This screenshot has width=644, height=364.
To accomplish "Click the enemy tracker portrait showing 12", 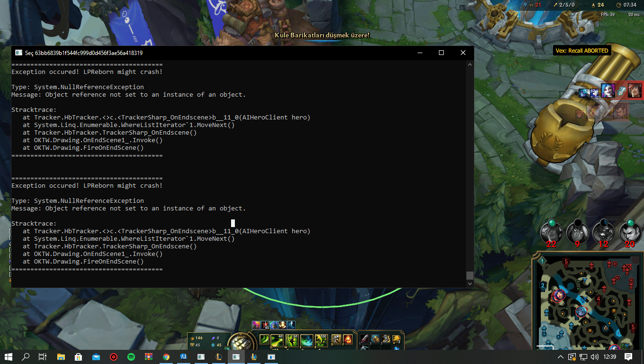I will (603, 232).
